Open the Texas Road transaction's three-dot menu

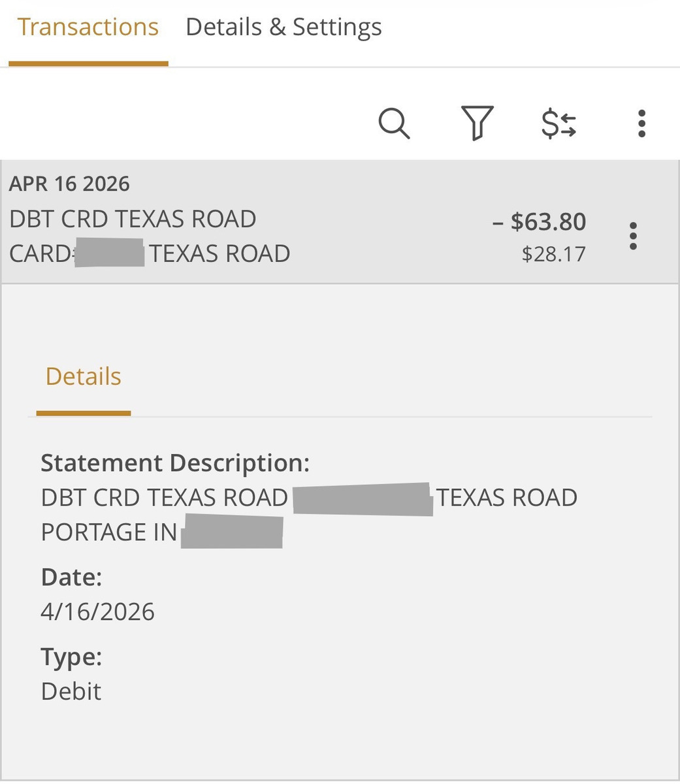(x=632, y=236)
